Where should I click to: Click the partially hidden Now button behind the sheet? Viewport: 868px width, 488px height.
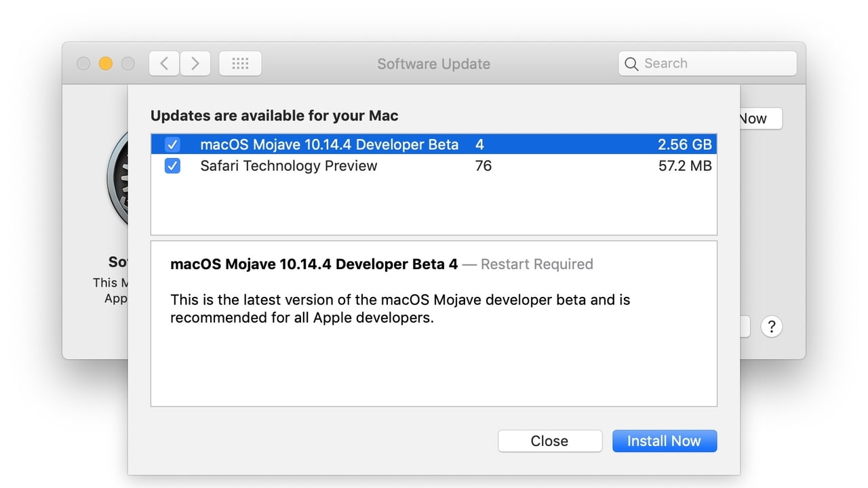[761, 119]
